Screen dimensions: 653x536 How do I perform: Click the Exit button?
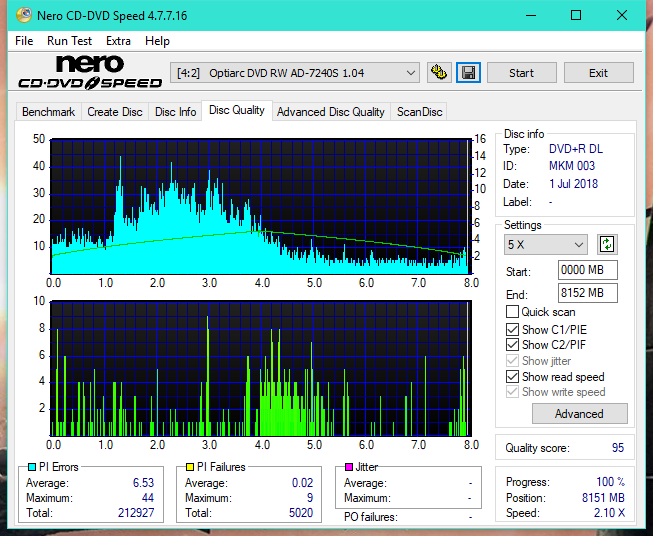point(598,73)
